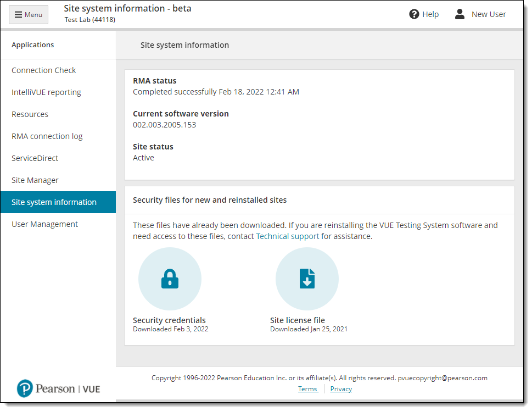Image resolution: width=532 pixels, height=411 pixels.
Task: Open the Privacy link in the footer
Action: click(x=341, y=389)
